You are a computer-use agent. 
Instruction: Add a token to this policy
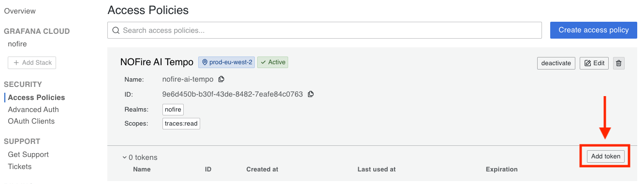click(606, 156)
